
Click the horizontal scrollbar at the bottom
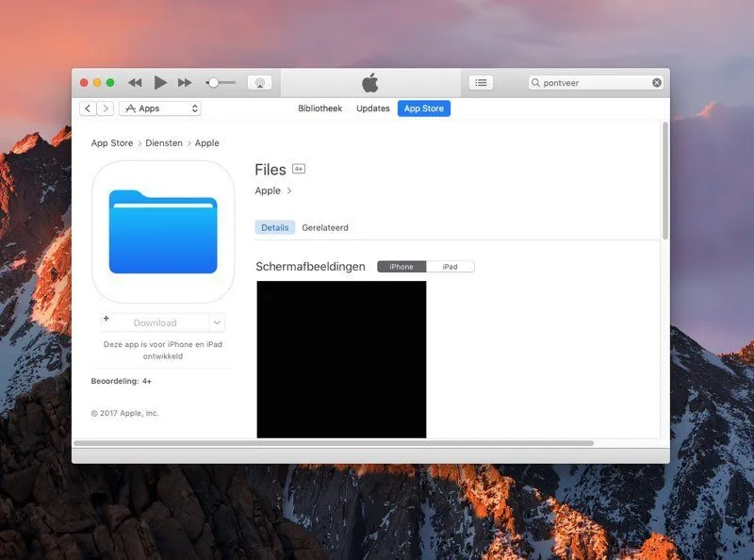(334, 443)
